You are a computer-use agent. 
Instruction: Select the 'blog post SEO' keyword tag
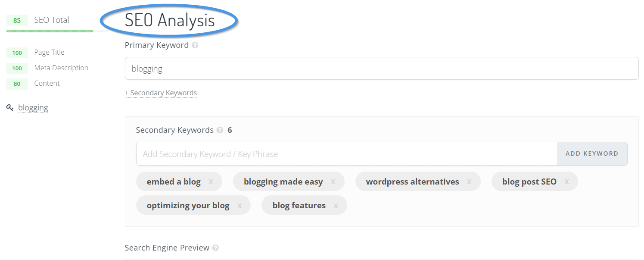[x=535, y=182]
